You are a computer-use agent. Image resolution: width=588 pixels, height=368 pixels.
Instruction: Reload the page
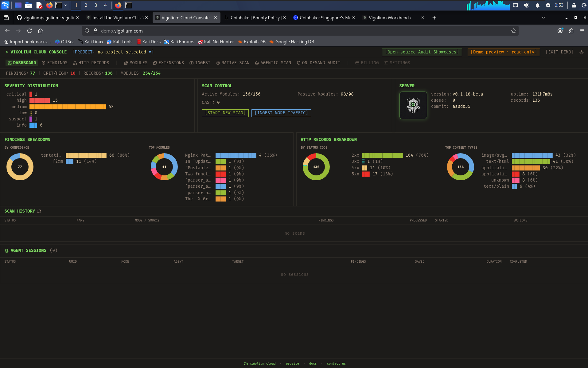[x=29, y=31]
